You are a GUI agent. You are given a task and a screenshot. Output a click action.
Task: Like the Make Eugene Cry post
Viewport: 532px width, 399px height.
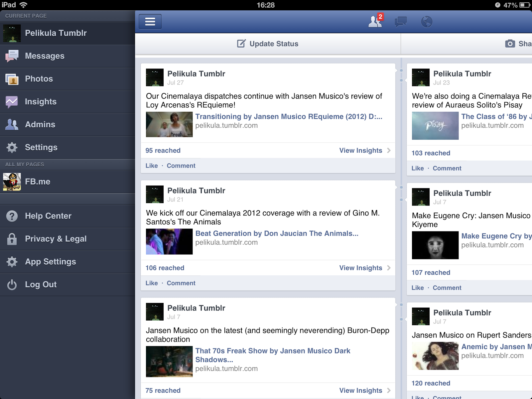[418, 288]
